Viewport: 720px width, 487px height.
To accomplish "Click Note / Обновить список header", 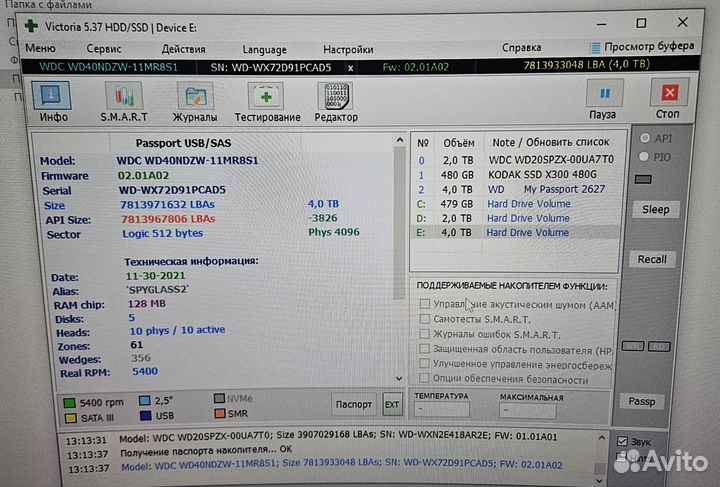I will click(x=551, y=142).
